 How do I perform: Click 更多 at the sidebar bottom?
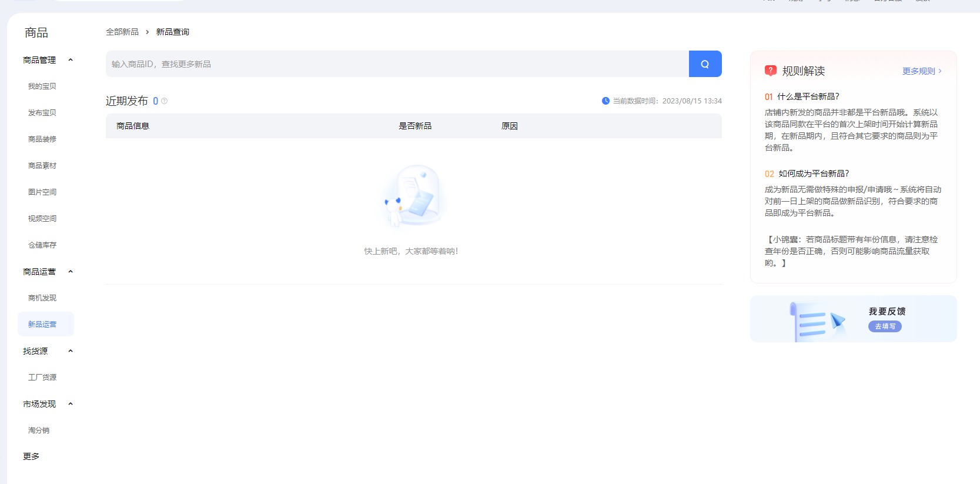31,456
